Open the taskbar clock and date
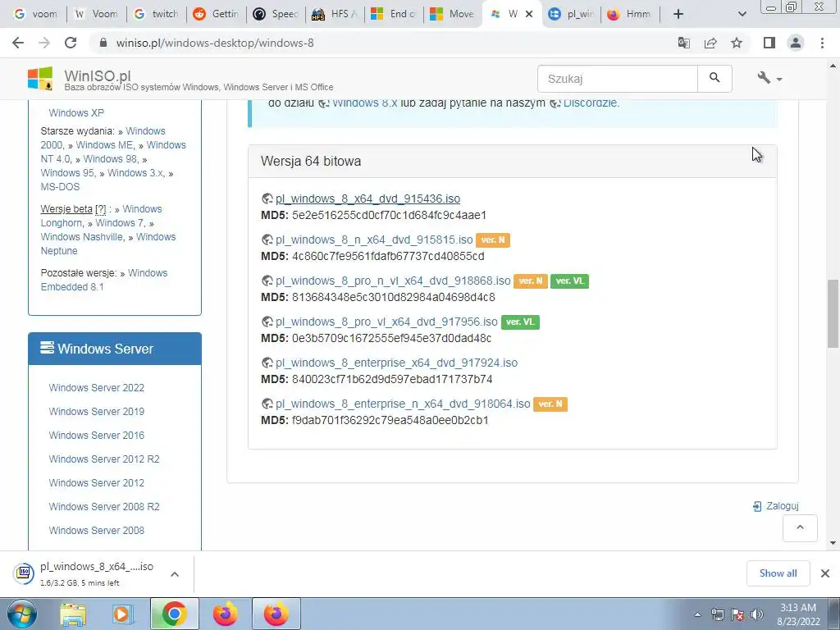Image resolution: width=840 pixels, height=630 pixels. click(x=798, y=614)
